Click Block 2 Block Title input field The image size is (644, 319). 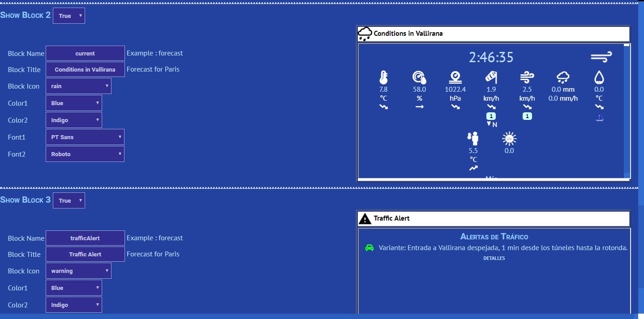pos(85,69)
